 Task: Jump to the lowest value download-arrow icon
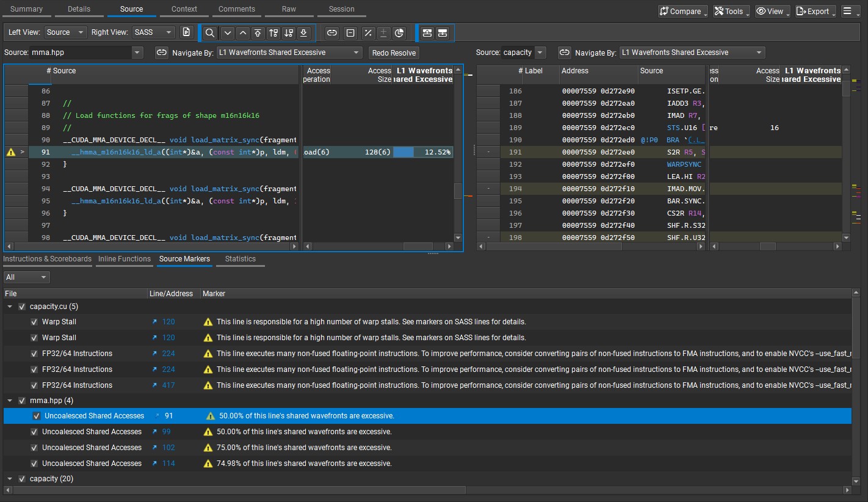pyautogui.click(x=304, y=32)
